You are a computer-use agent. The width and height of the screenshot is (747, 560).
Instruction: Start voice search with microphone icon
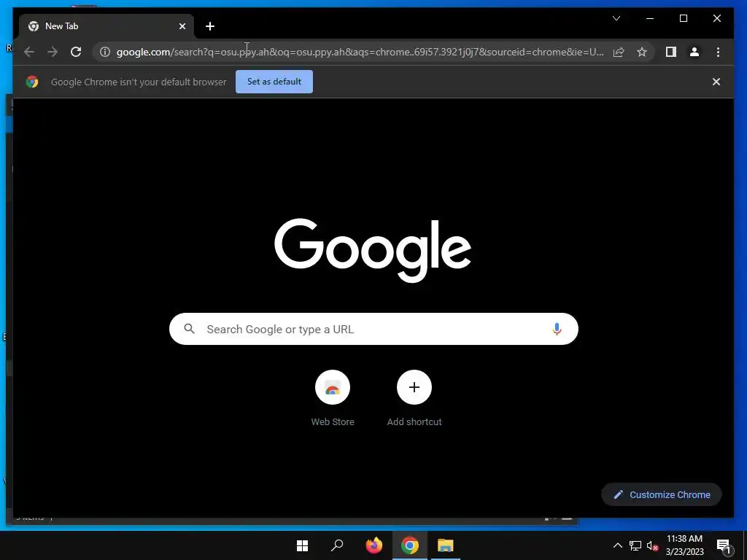click(557, 329)
